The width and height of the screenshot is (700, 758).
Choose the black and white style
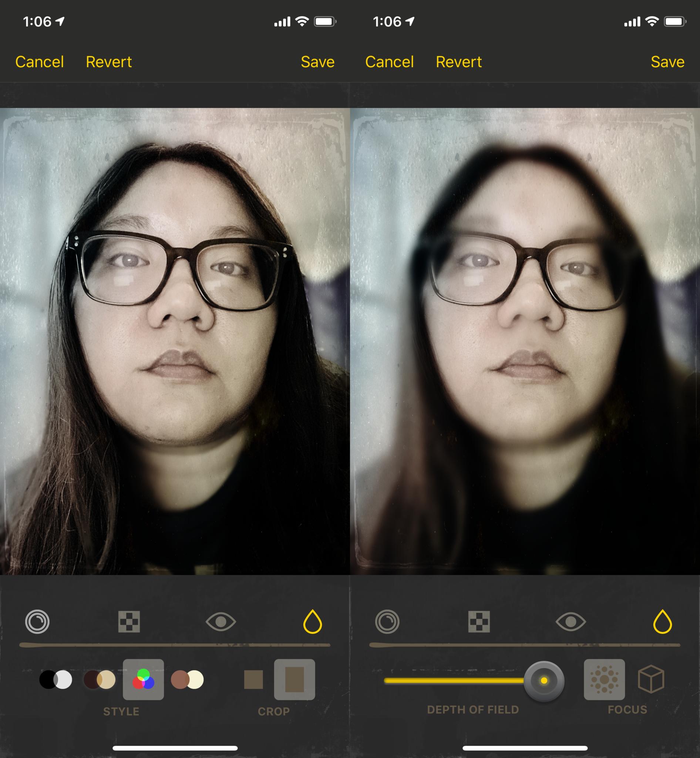coord(55,680)
